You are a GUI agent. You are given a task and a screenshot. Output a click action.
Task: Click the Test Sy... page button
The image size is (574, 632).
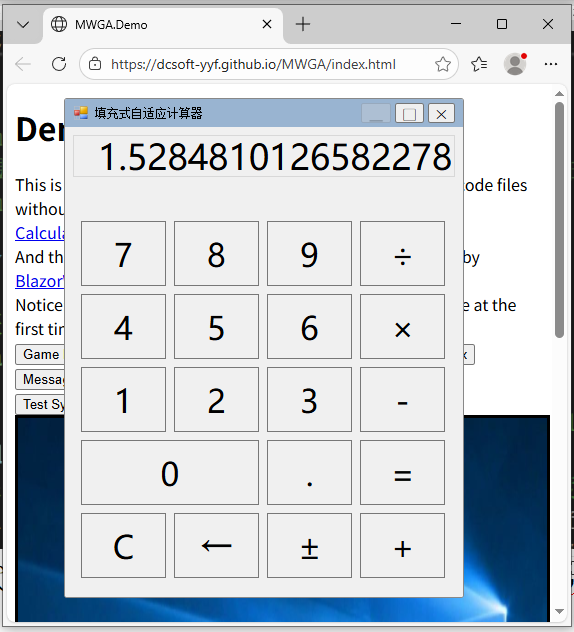40,404
